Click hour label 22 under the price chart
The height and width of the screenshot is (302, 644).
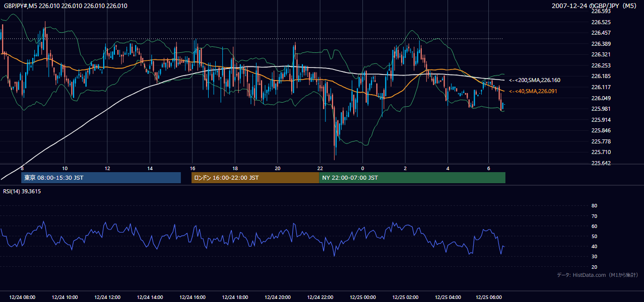click(320, 168)
